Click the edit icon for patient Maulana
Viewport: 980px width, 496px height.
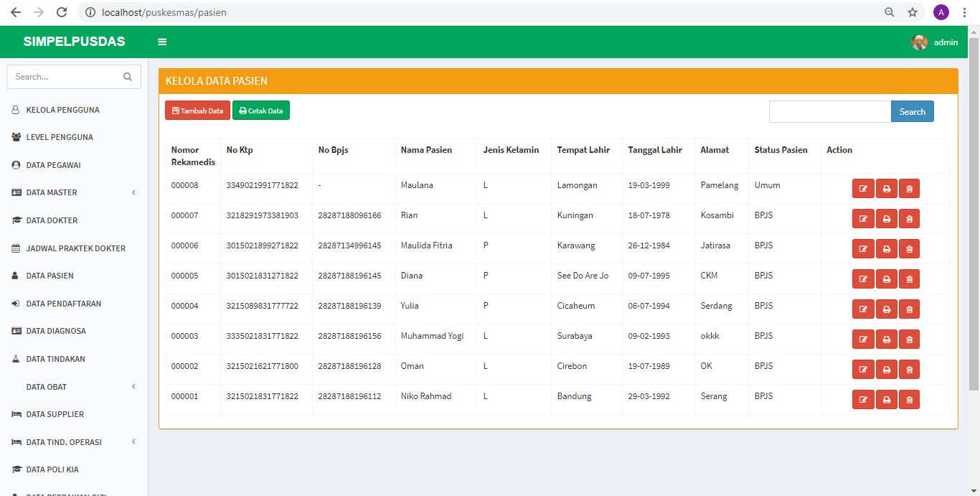pyautogui.click(x=863, y=189)
